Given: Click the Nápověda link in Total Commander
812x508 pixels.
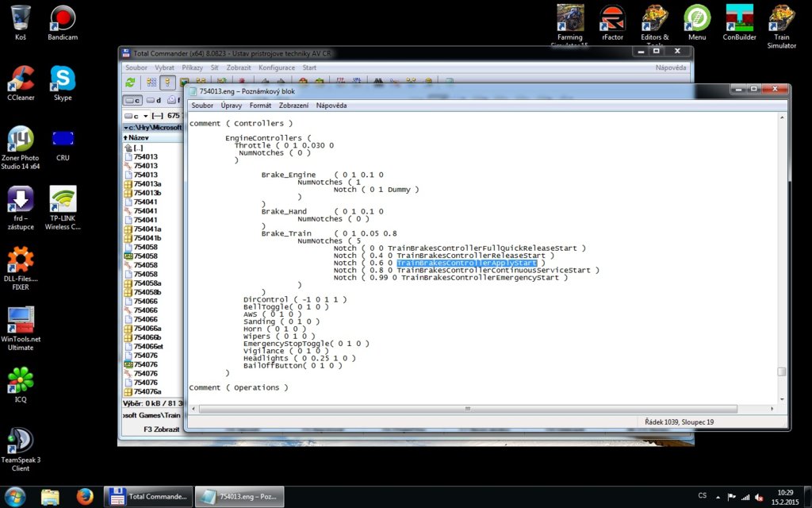Looking at the screenshot, I should click(670, 68).
